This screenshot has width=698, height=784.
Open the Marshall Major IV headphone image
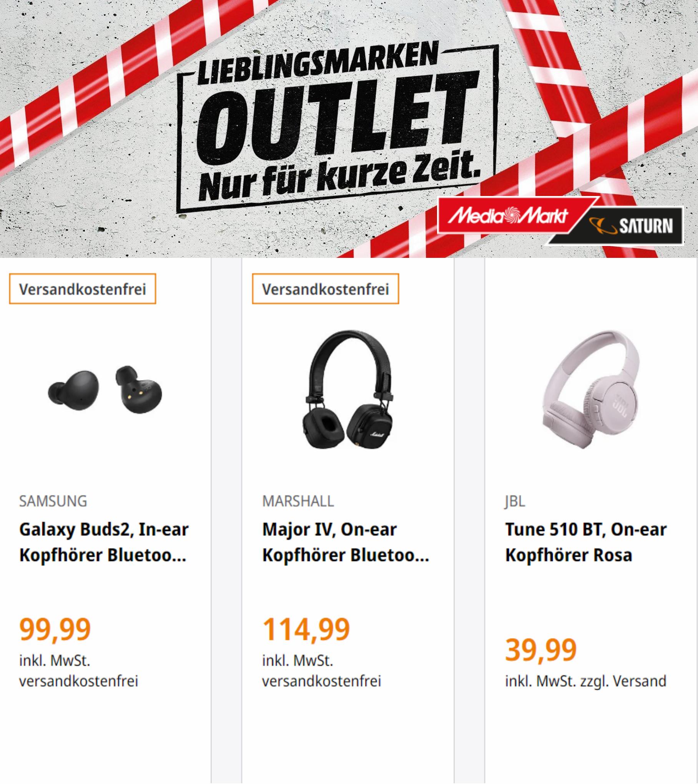click(347, 389)
